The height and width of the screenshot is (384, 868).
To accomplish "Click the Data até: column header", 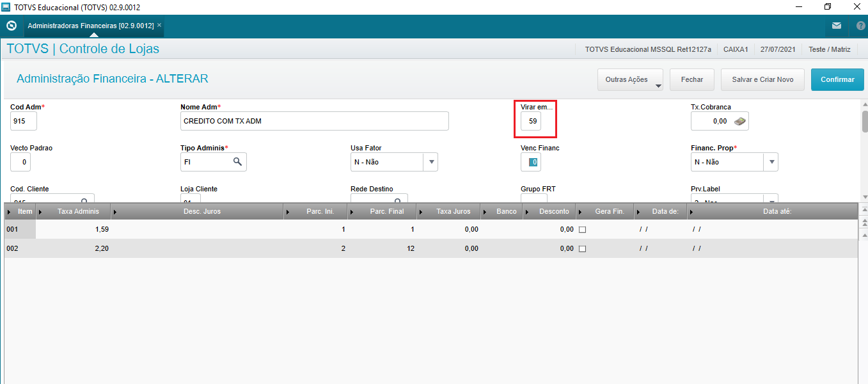I will point(773,211).
